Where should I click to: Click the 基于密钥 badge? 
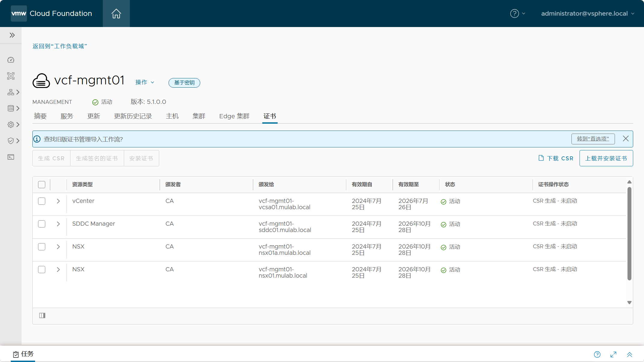pyautogui.click(x=184, y=83)
